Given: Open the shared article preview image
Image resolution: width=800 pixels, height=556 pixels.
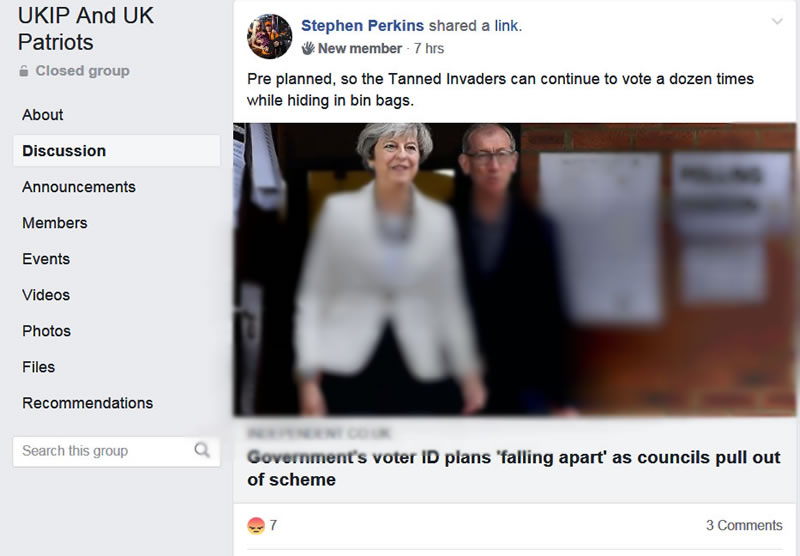Looking at the screenshot, I should click(x=515, y=269).
